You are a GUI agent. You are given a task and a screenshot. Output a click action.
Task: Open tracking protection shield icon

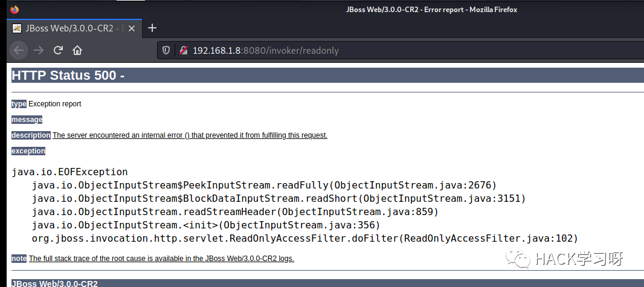click(166, 51)
